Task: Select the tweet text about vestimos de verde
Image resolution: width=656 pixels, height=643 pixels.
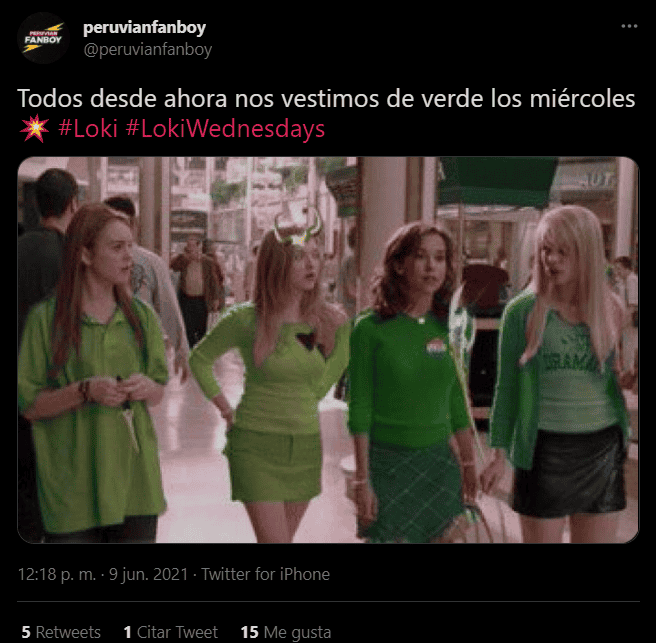Action: [326, 99]
